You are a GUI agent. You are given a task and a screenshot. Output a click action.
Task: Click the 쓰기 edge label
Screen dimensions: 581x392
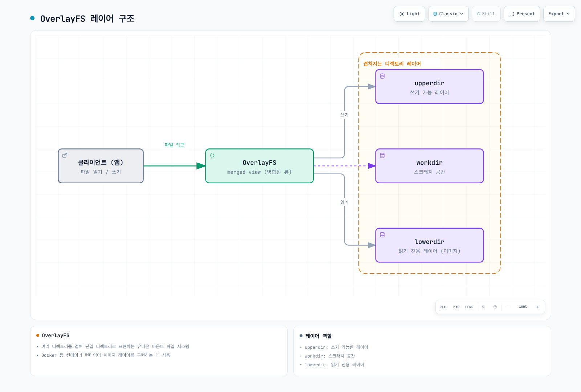point(344,115)
